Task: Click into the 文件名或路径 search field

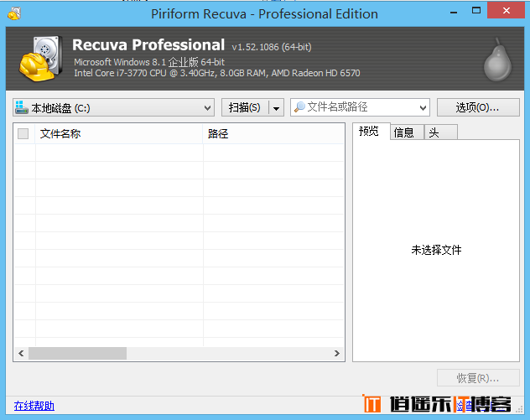Action: (x=360, y=107)
